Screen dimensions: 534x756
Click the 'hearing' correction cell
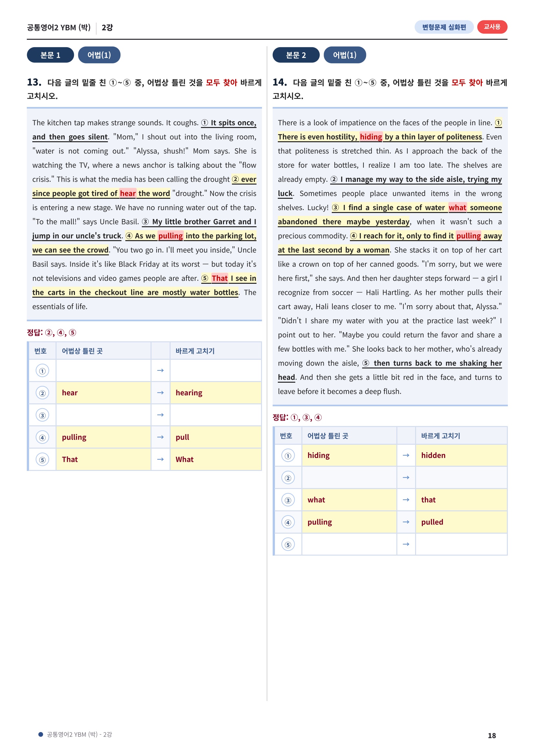215,393
